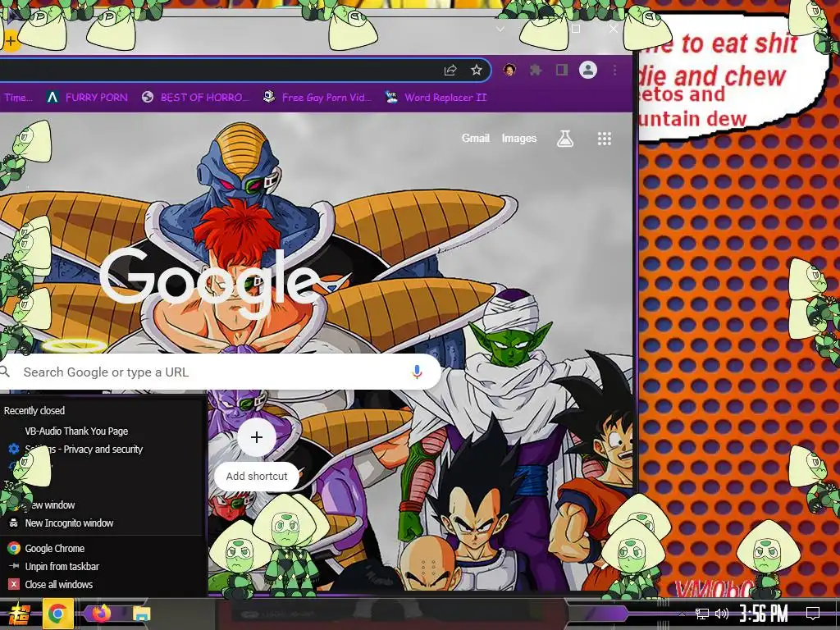Click the plus circle above Add shortcut
The width and height of the screenshot is (840, 630).
pyautogui.click(x=257, y=437)
